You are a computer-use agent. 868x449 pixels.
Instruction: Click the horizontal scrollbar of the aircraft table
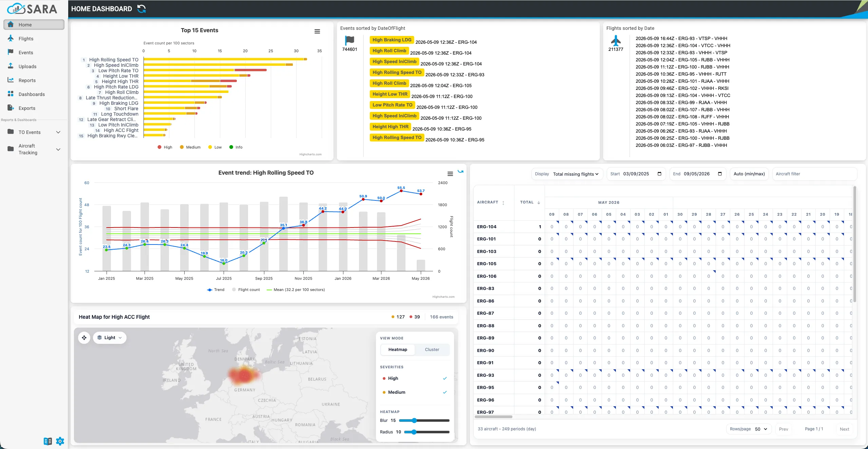[494, 417]
